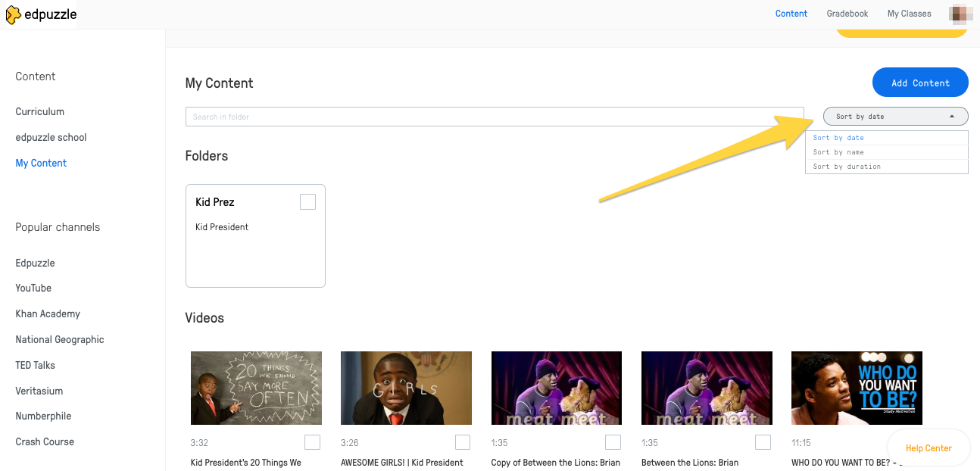This screenshot has height=471, width=980.
Task: Click the Add Content button
Action: click(920, 83)
